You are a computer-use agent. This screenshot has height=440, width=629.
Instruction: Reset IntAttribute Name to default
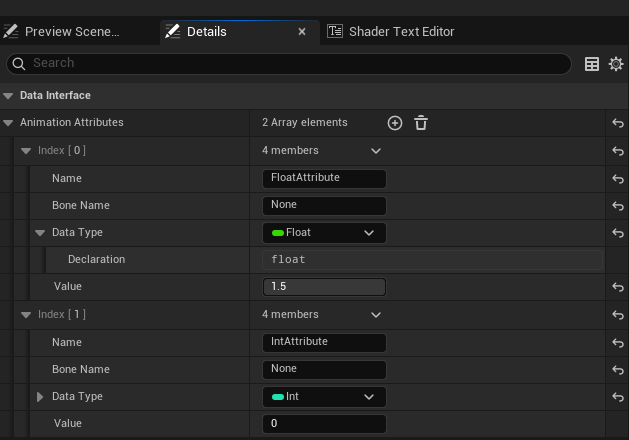pos(617,342)
